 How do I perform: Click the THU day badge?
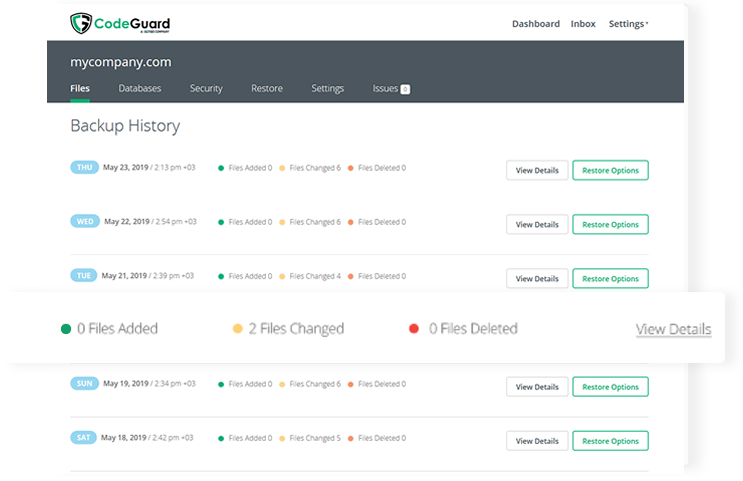pyautogui.click(x=84, y=168)
